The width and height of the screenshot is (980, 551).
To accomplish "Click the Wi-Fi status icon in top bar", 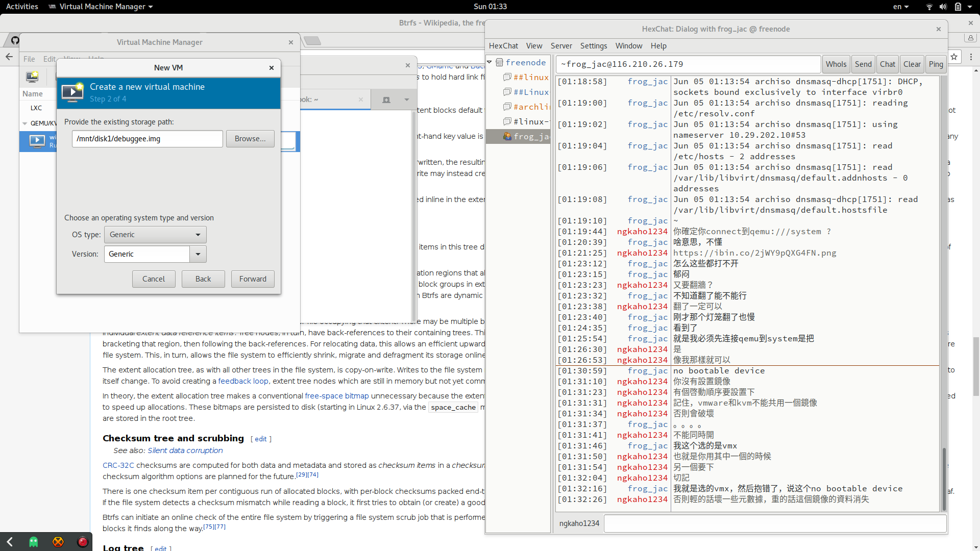I will coord(929,7).
